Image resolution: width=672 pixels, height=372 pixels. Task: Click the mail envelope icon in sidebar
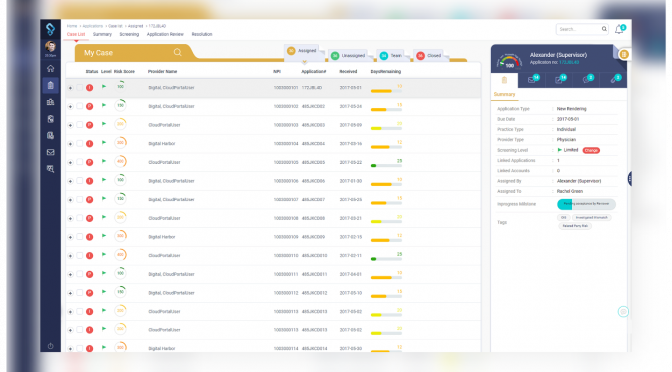(51, 152)
